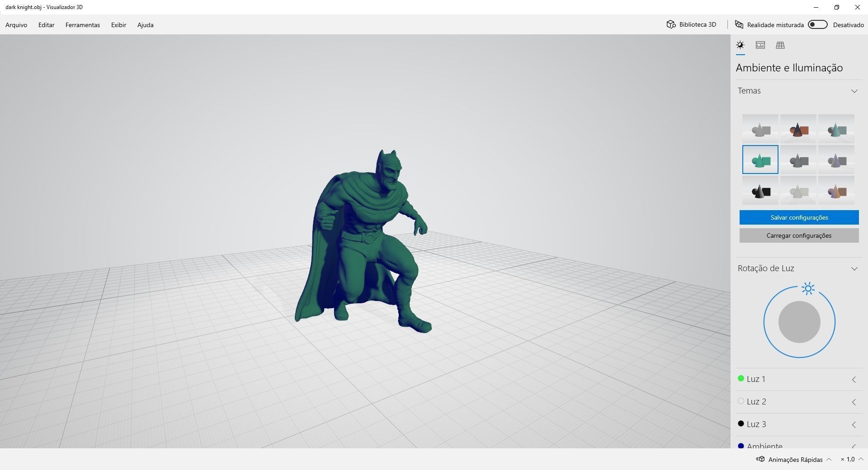
Task: Click the Luz 1 green color swatch
Action: [x=741, y=379]
